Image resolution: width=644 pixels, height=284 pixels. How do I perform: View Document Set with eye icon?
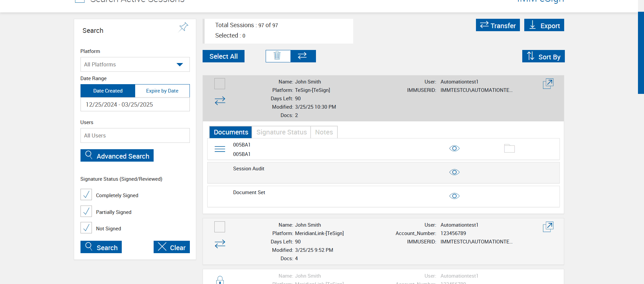click(454, 196)
